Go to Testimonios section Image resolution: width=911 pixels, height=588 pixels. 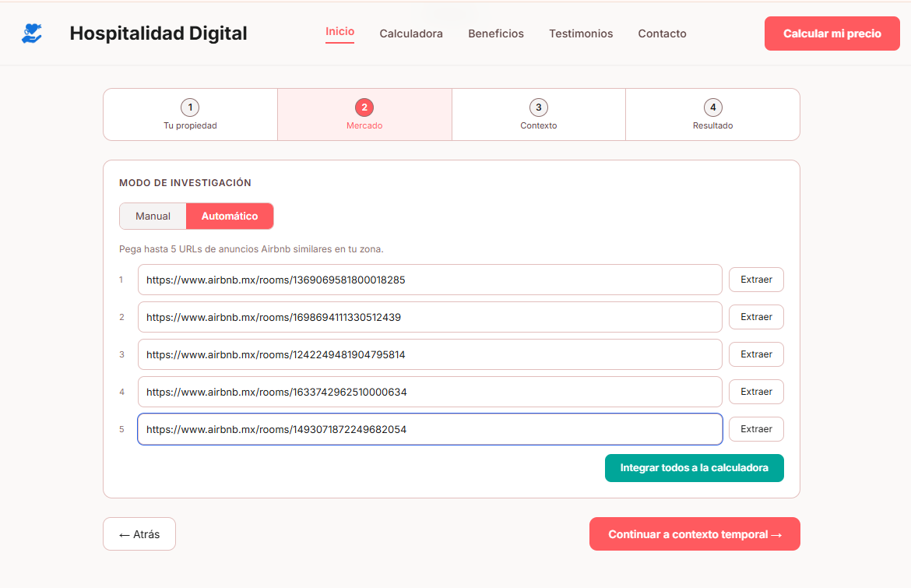tap(581, 33)
